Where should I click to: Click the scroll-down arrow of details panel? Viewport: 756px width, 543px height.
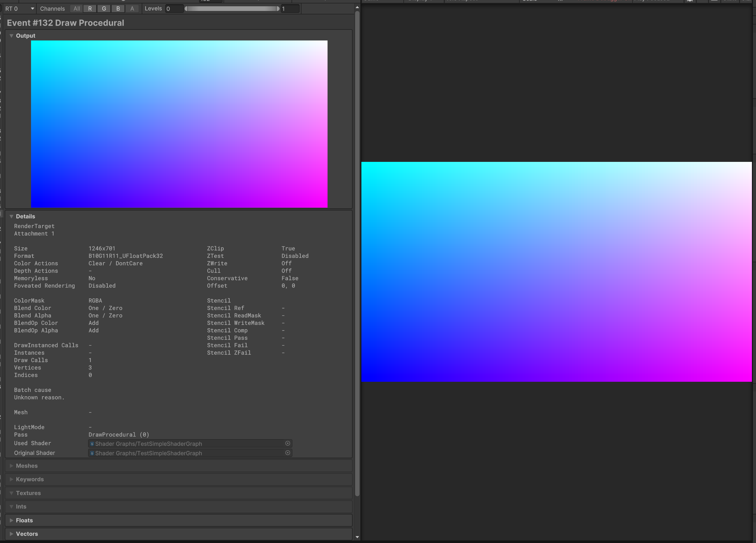(x=357, y=537)
